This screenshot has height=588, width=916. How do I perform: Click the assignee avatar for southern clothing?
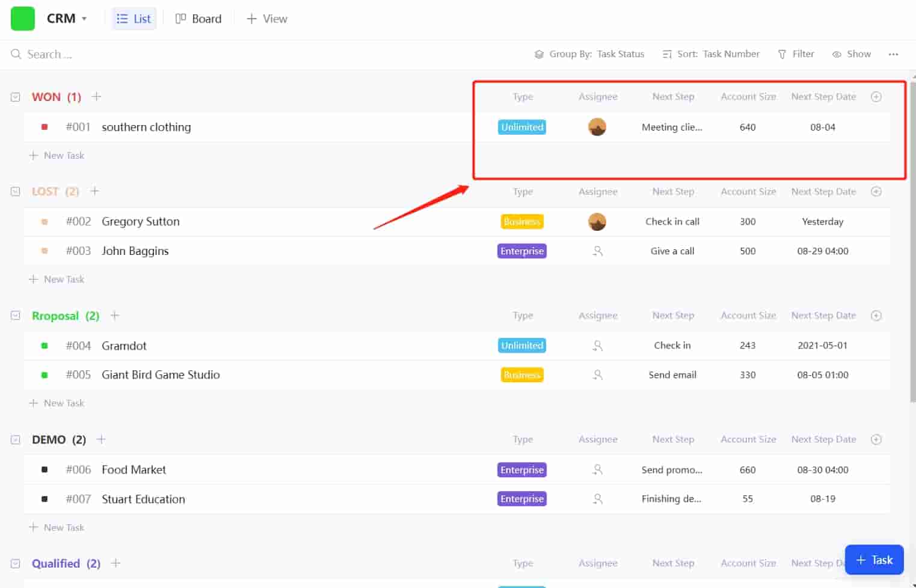pyautogui.click(x=597, y=127)
